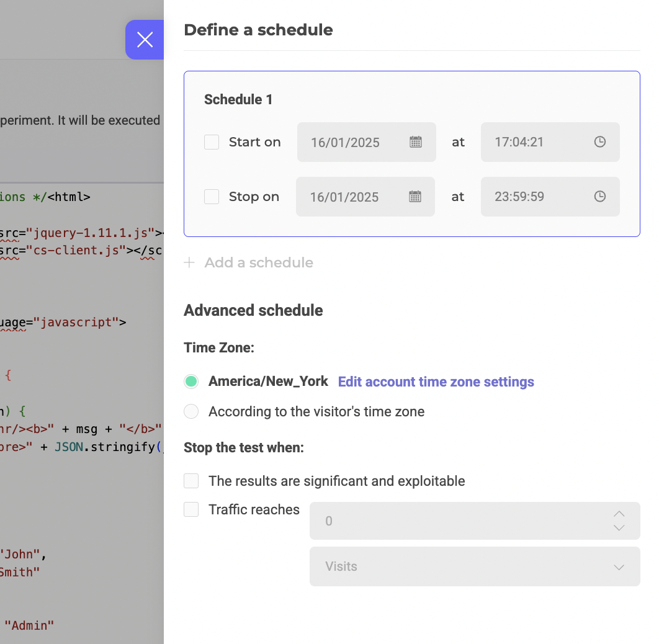Tick the Traffic reaches checkbox
This screenshot has width=659, height=644.
(191, 509)
